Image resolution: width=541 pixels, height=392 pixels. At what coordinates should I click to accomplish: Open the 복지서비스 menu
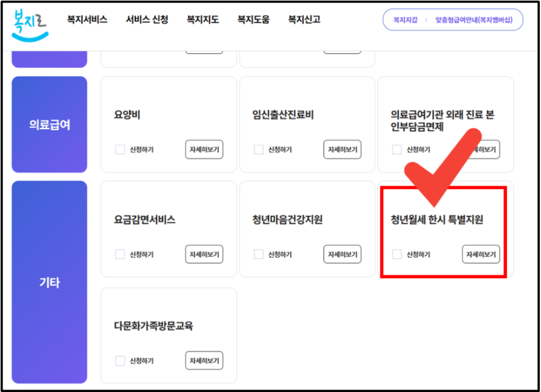[x=85, y=19]
